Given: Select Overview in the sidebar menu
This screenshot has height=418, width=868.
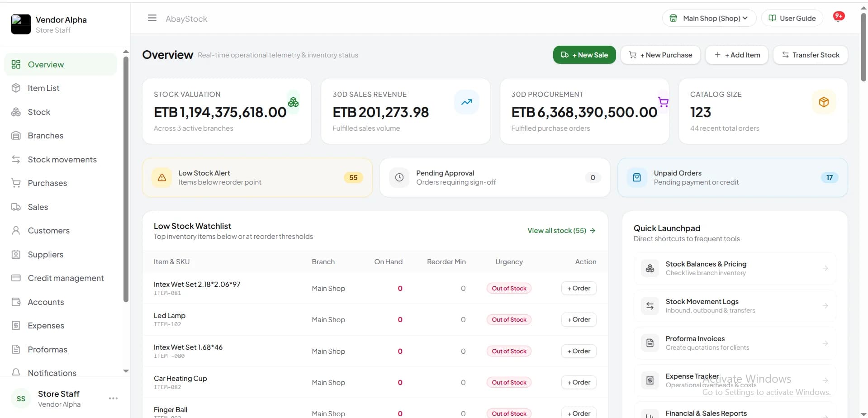Looking at the screenshot, I should pyautogui.click(x=61, y=64).
